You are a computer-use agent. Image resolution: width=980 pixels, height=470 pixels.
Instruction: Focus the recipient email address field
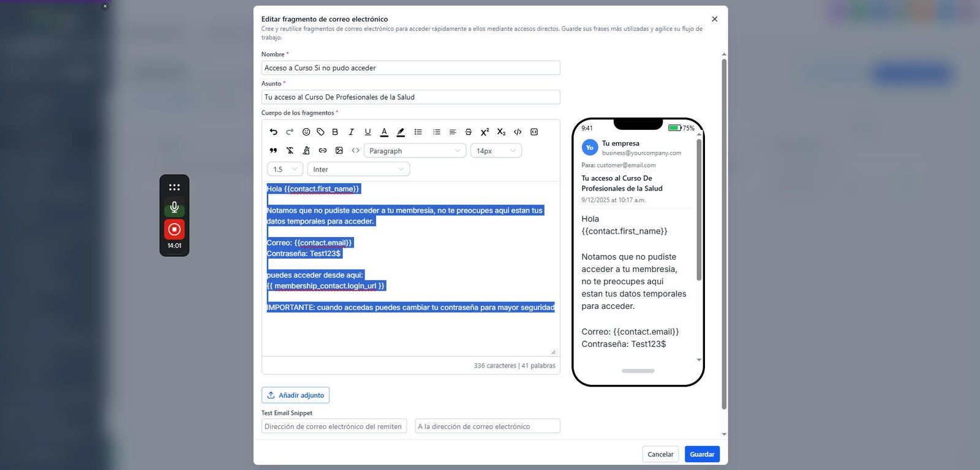488,426
